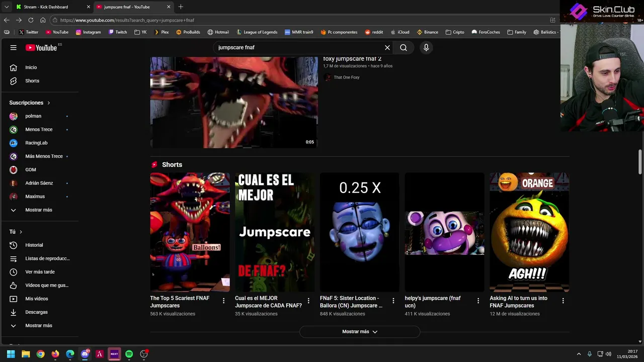The height and width of the screenshot is (362, 644).
Task: Open options for Asking AI FNAF short
Action: click(x=563, y=301)
